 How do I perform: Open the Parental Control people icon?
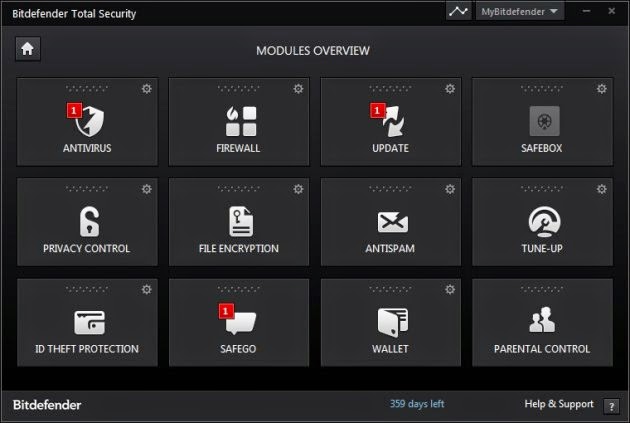[x=542, y=320]
